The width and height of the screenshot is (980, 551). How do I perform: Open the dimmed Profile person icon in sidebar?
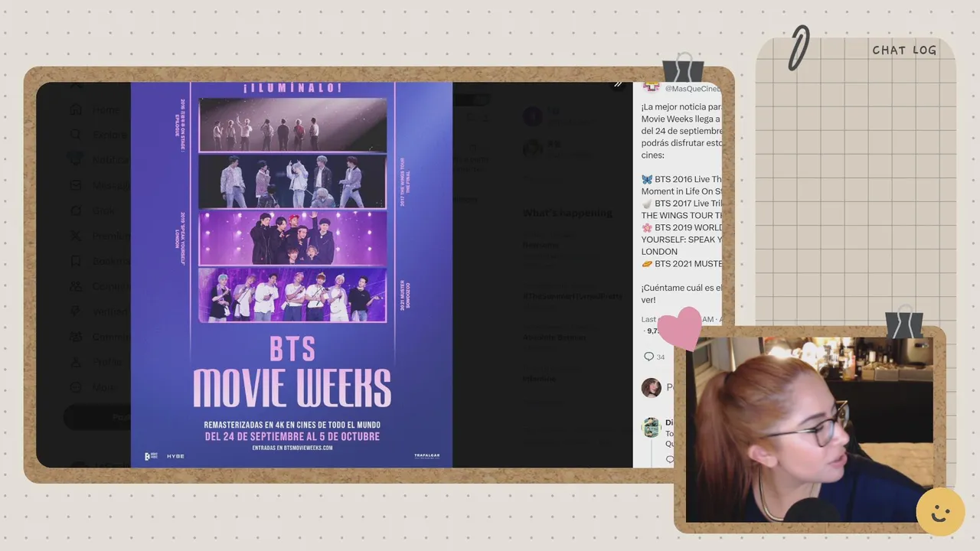click(76, 362)
